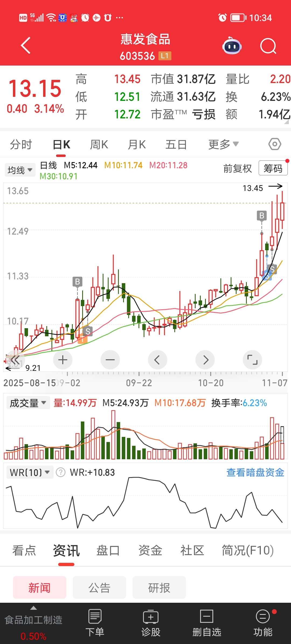The height and width of the screenshot is (644, 291).
Task: Tap M30:10.91 moving average label
Action: pyautogui.click(x=58, y=176)
